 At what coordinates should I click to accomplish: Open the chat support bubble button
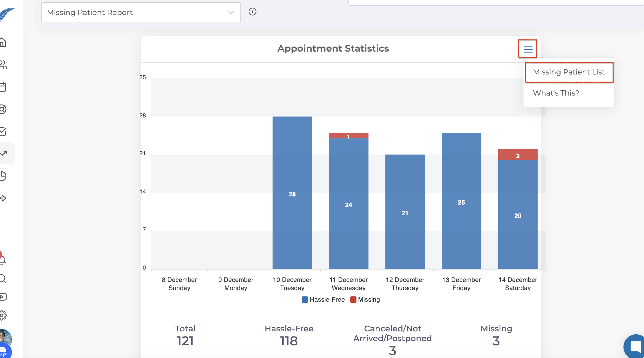click(x=635, y=346)
